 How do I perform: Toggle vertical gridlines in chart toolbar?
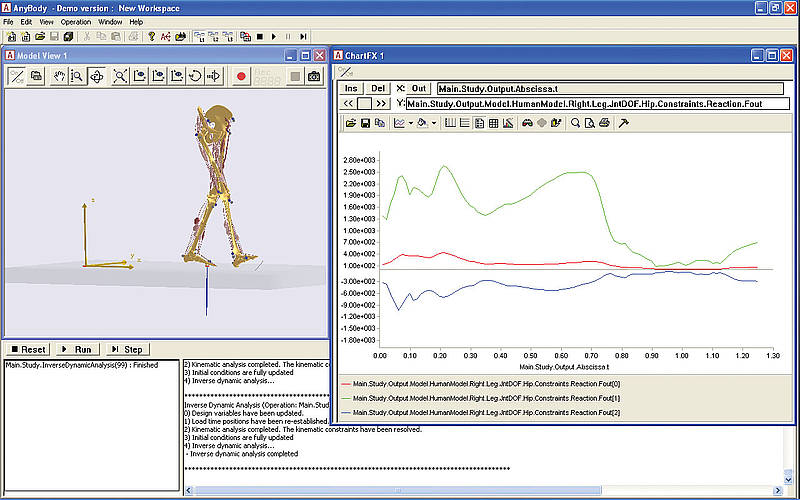(x=450, y=123)
